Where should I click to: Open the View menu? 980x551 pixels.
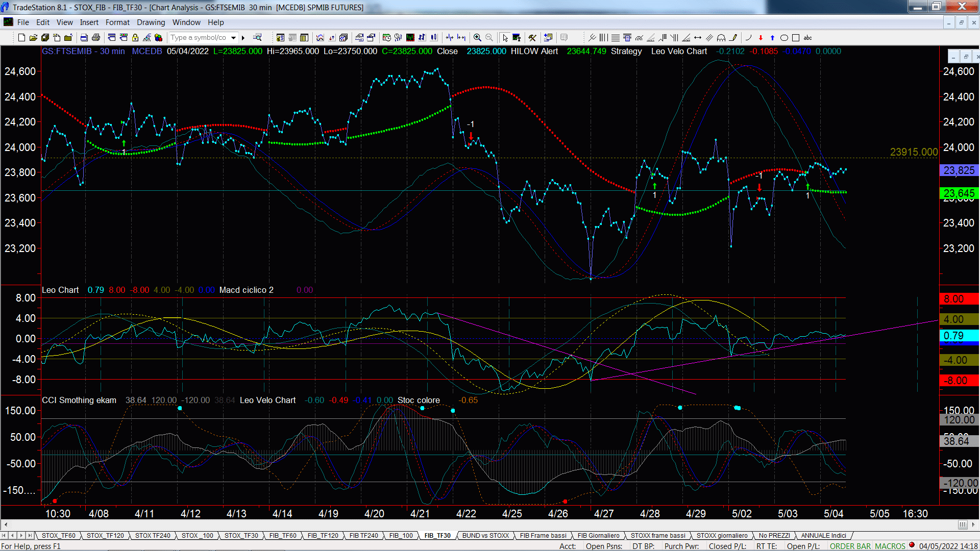tap(64, 22)
